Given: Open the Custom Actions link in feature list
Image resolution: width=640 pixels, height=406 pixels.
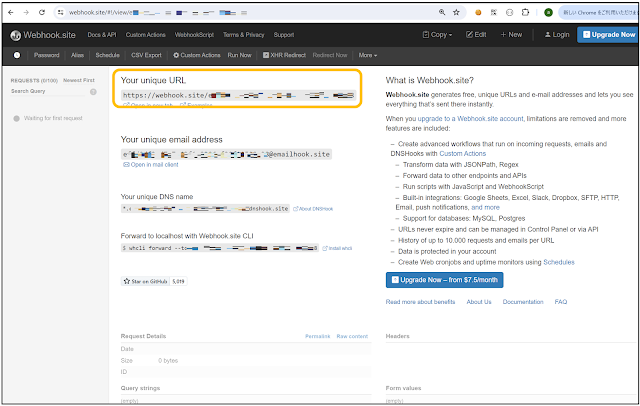Looking at the screenshot, I should (x=462, y=154).
